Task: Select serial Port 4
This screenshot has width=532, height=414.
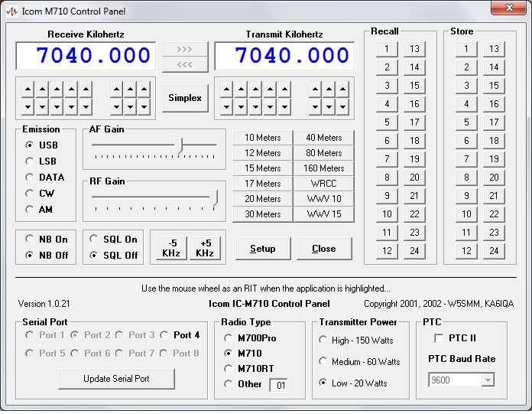Action: coord(180,335)
